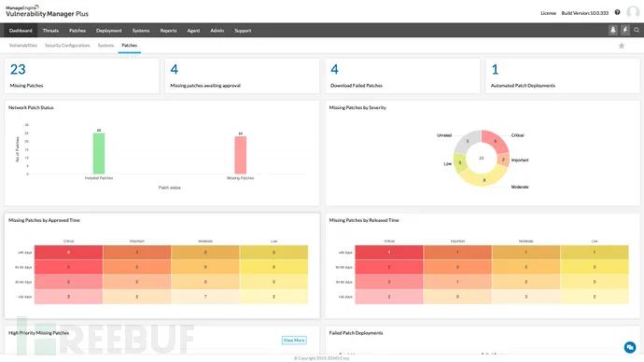Image resolution: width=644 pixels, height=362 pixels.
Task: Click the Download Failed Patches count
Action: click(x=334, y=69)
